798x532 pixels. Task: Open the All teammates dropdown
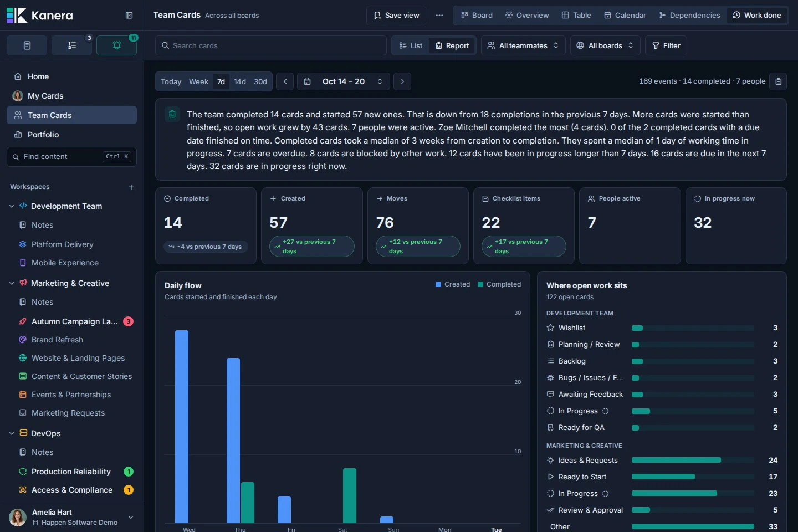(523, 45)
